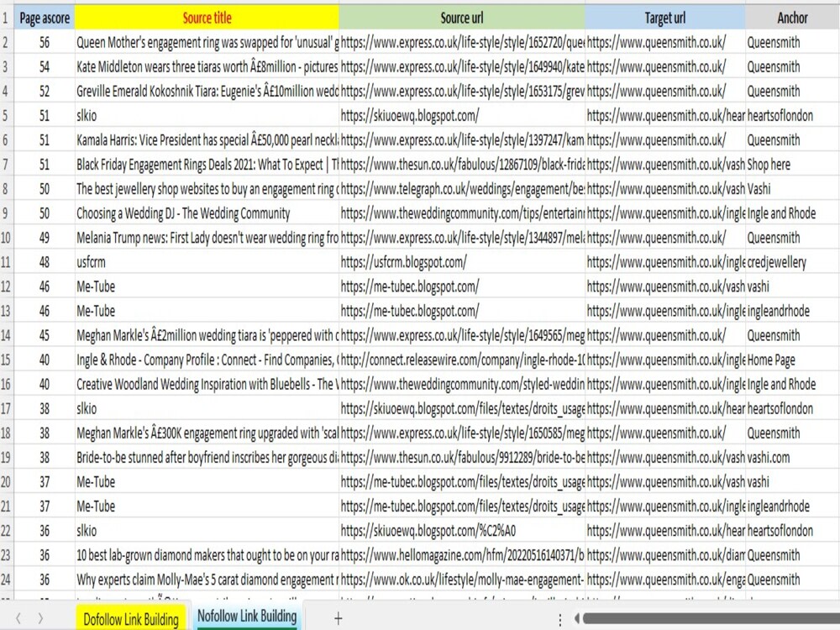Click the Home Page anchor cell
The image size is (840, 630).
(792, 360)
